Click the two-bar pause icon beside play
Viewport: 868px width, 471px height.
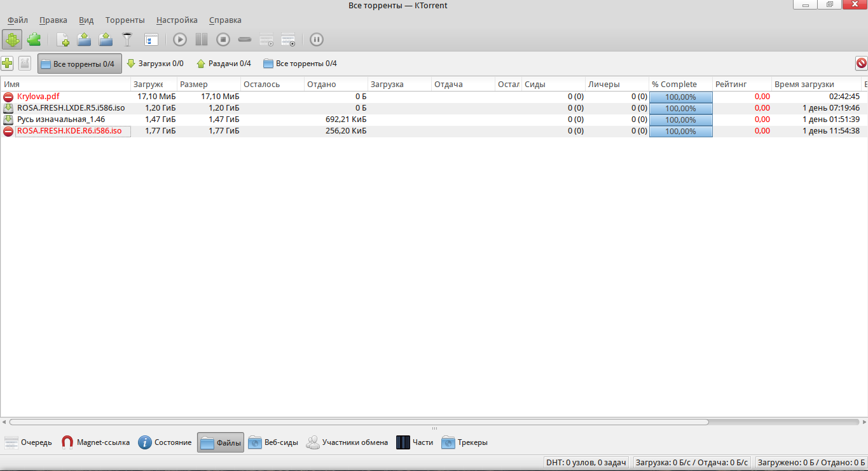tap(202, 40)
